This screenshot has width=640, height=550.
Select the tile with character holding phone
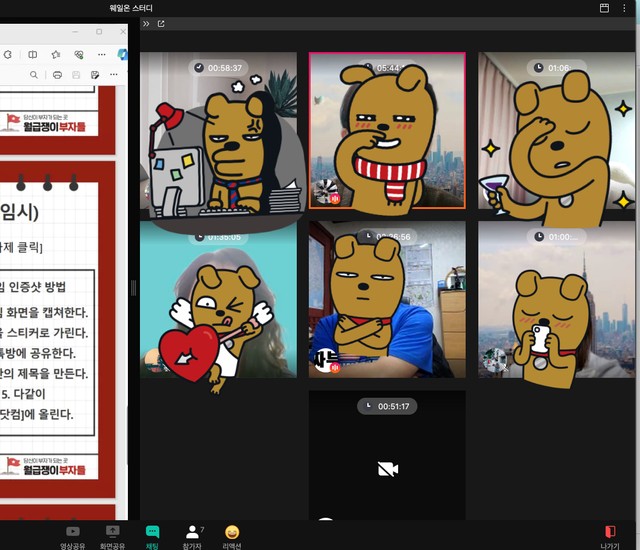pos(556,299)
